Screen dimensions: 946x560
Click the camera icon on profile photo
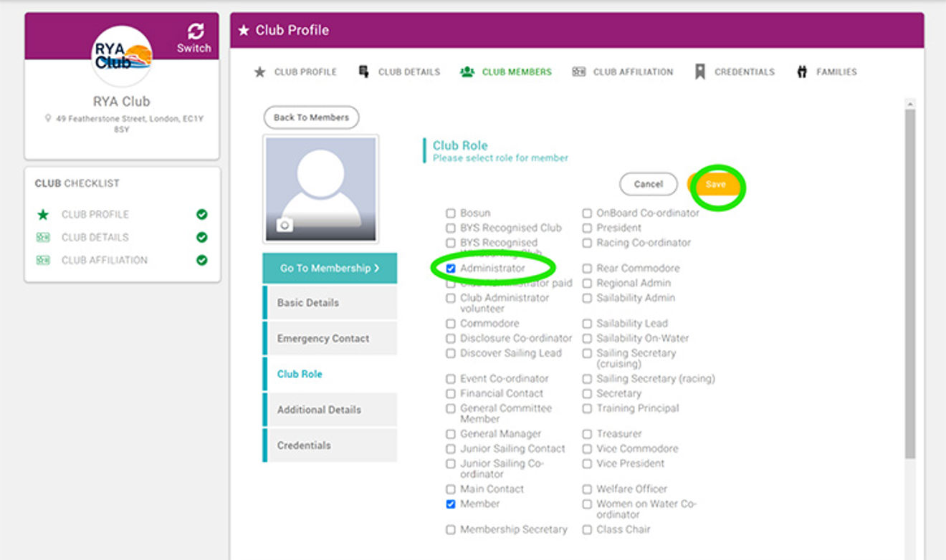coord(285,226)
